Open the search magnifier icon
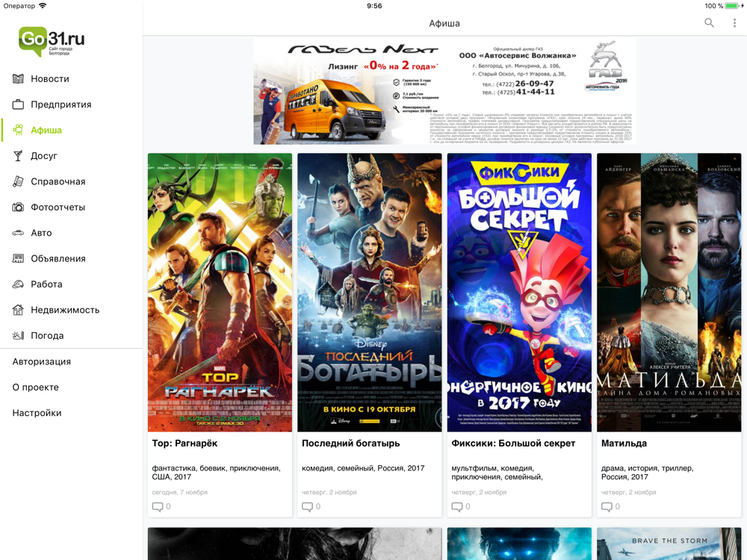747x560 pixels. (x=710, y=23)
